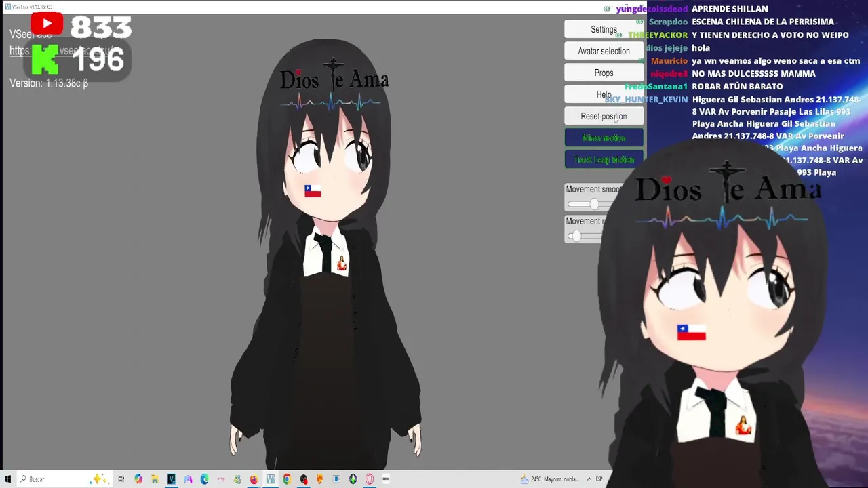Open Task View on the taskbar
Screen dimensions: 868x488
(121, 479)
